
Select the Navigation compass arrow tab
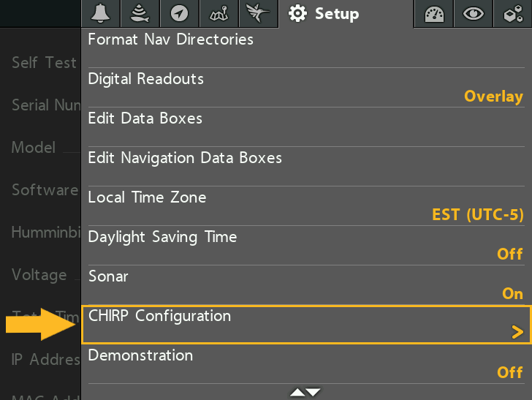pyautogui.click(x=179, y=14)
